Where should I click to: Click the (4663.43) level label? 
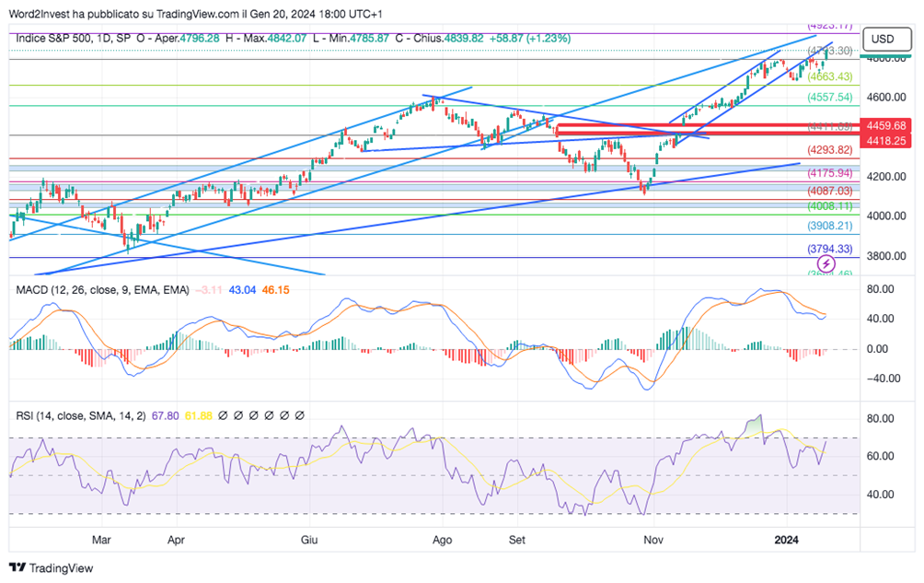830,76
